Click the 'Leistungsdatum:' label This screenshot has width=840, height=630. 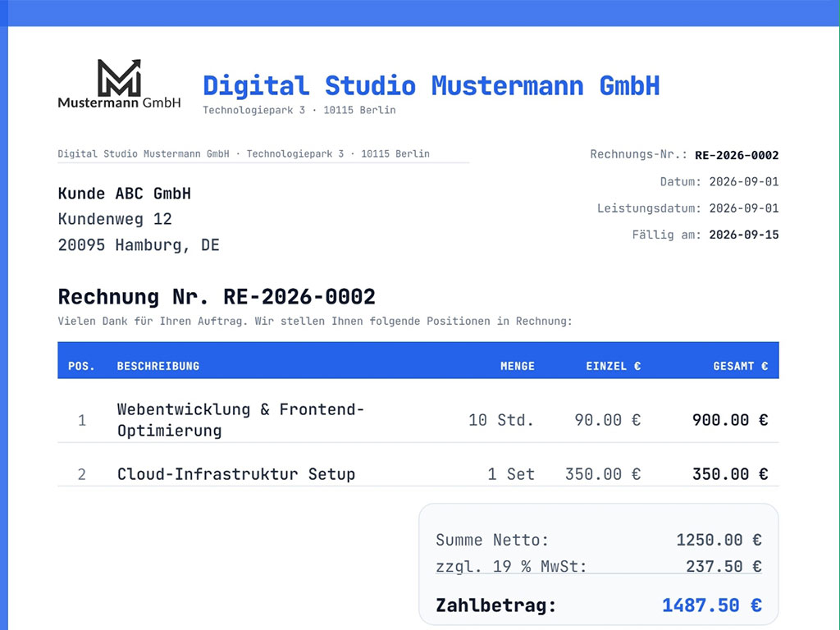(x=650, y=208)
